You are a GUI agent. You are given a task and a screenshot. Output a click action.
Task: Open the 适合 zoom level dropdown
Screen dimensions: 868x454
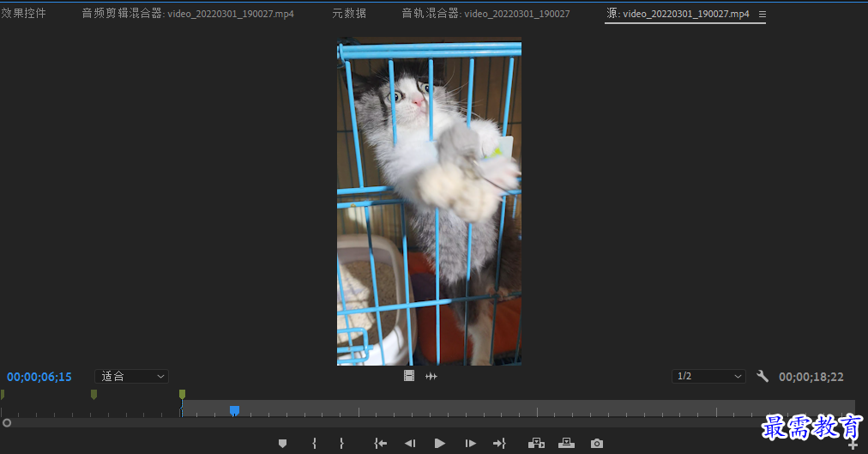(132, 377)
